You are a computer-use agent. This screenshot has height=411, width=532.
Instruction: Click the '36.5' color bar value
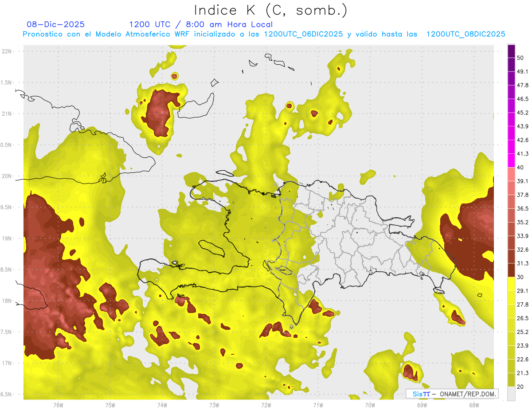523,208
